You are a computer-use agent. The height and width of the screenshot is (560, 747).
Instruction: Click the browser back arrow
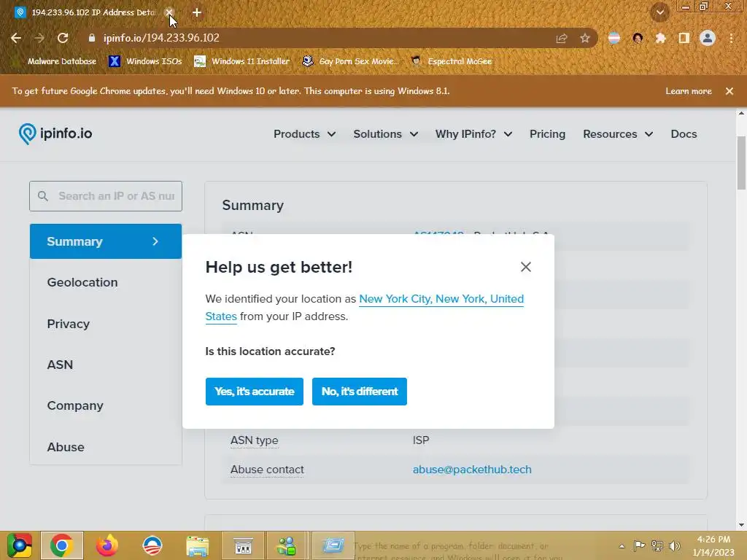coord(16,38)
